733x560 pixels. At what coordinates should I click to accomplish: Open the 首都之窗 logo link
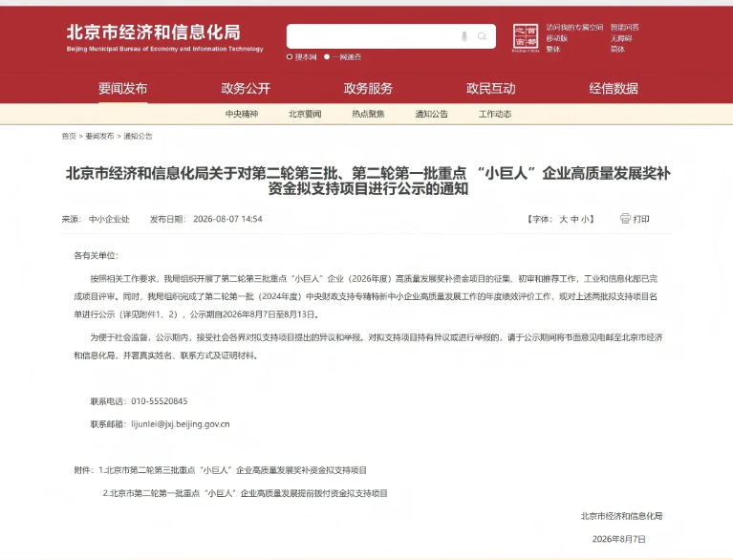tap(526, 38)
